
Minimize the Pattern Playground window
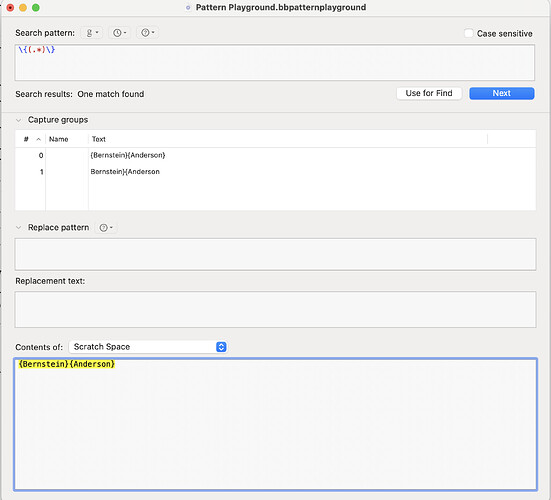pyautogui.click(x=23, y=8)
